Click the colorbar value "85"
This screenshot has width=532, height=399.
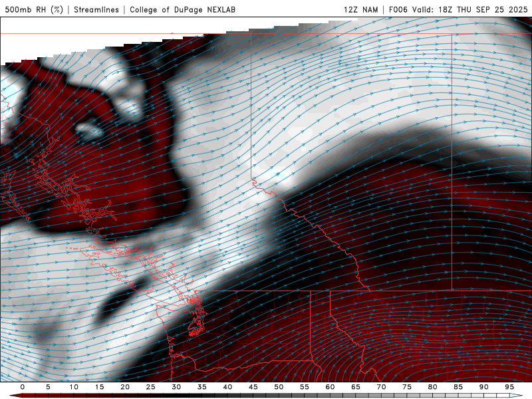click(x=458, y=387)
